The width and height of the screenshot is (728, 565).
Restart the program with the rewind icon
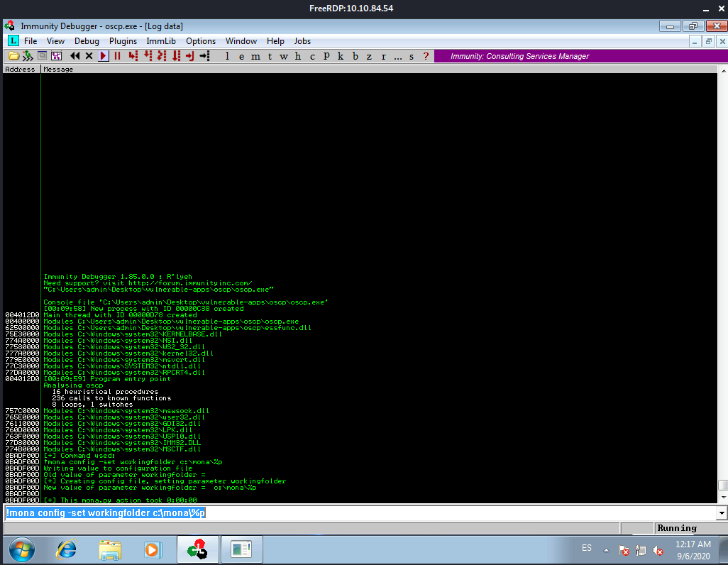(75, 56)
